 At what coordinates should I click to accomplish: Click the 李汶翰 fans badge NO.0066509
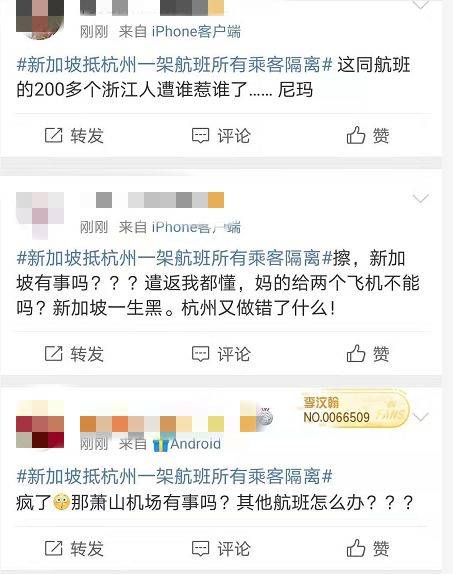(x=354, y=410)
